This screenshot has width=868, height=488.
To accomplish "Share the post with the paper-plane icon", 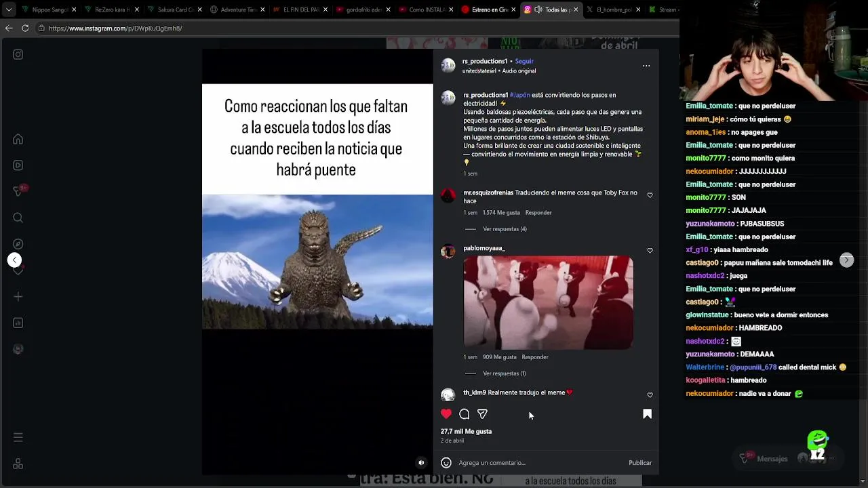I will click(x=482, y=414).
